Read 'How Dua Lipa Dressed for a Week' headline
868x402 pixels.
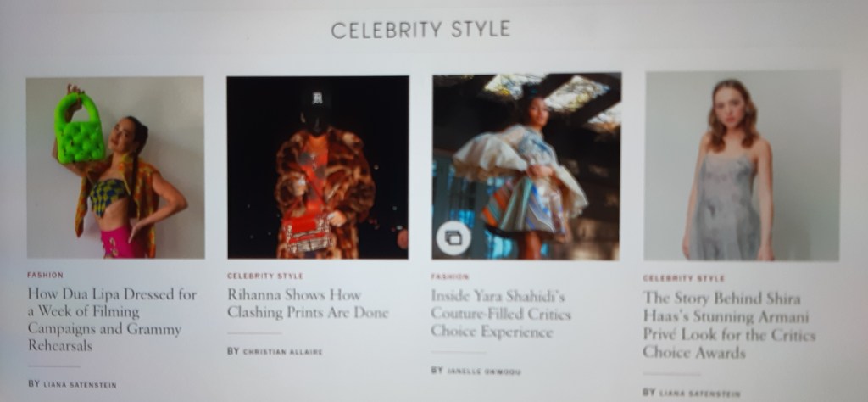pos(112,320)
